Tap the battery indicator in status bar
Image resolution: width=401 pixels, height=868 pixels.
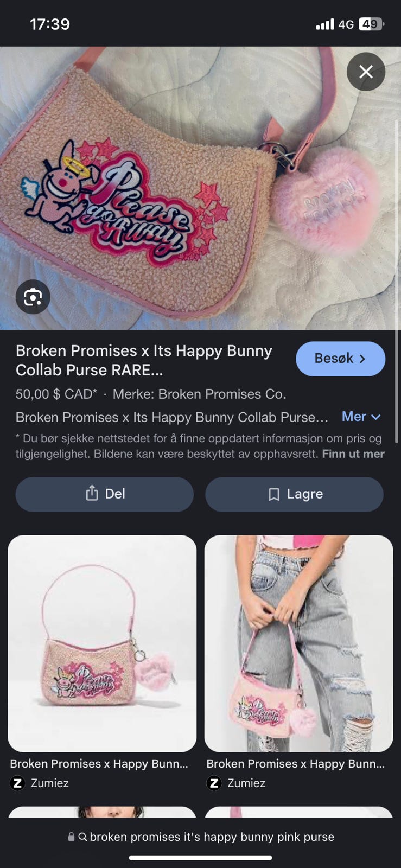[372, 24]
